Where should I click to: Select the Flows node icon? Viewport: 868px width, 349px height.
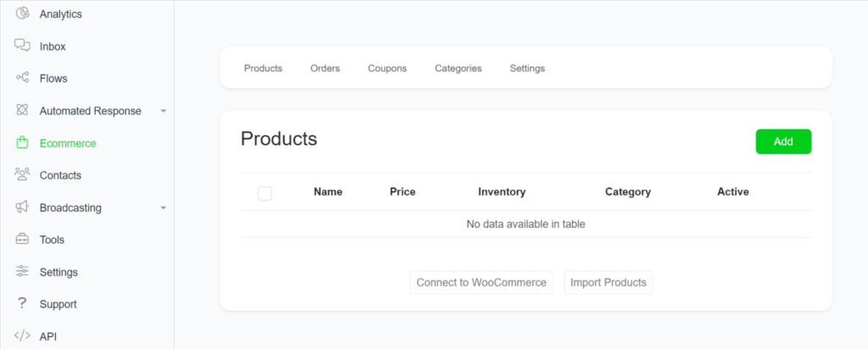[x=22, y=78]
